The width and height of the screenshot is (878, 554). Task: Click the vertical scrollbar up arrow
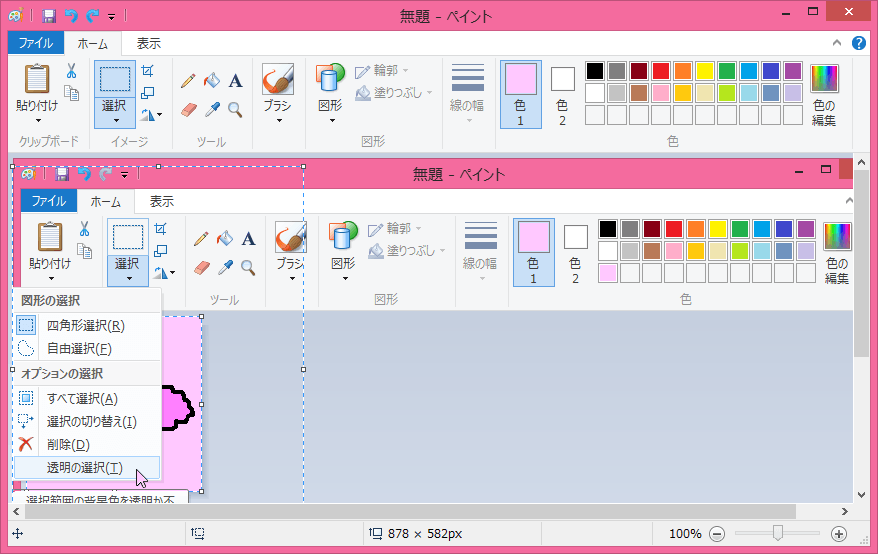(x=861, y=162)
